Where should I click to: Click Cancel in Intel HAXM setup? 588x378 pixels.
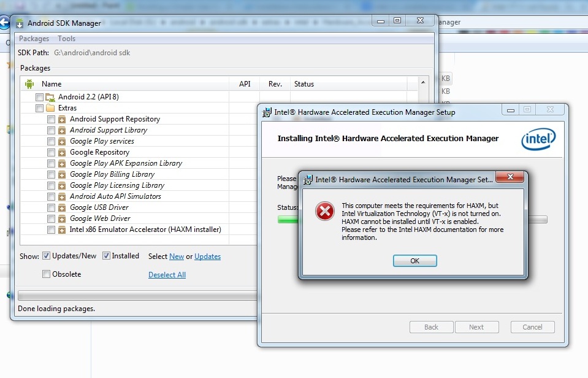(x=532, y=327)
